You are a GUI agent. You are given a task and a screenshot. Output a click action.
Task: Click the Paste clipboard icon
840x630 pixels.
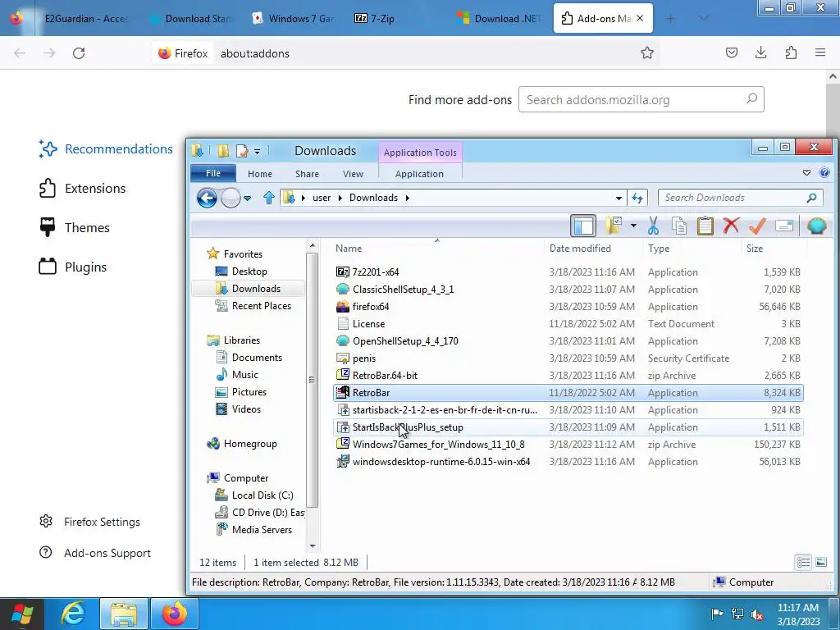705,226
